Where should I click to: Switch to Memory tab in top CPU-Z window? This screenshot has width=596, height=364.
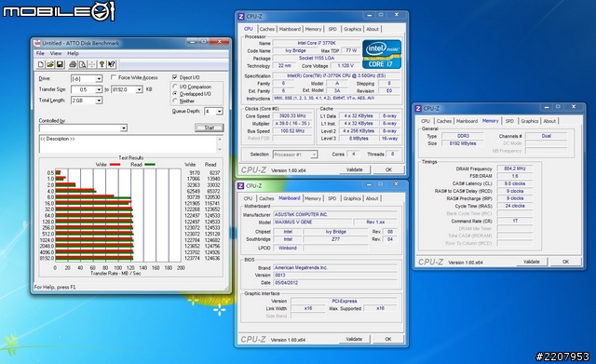[x=313, y=29]
